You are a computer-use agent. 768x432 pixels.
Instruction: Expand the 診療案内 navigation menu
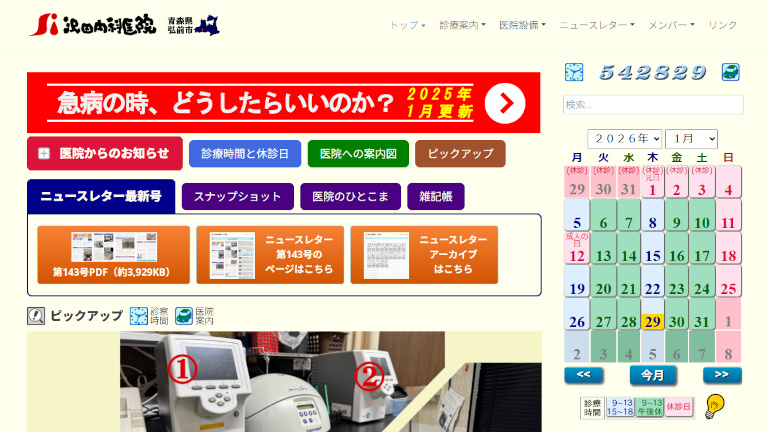pyautogui.click(x=462, y=25)
